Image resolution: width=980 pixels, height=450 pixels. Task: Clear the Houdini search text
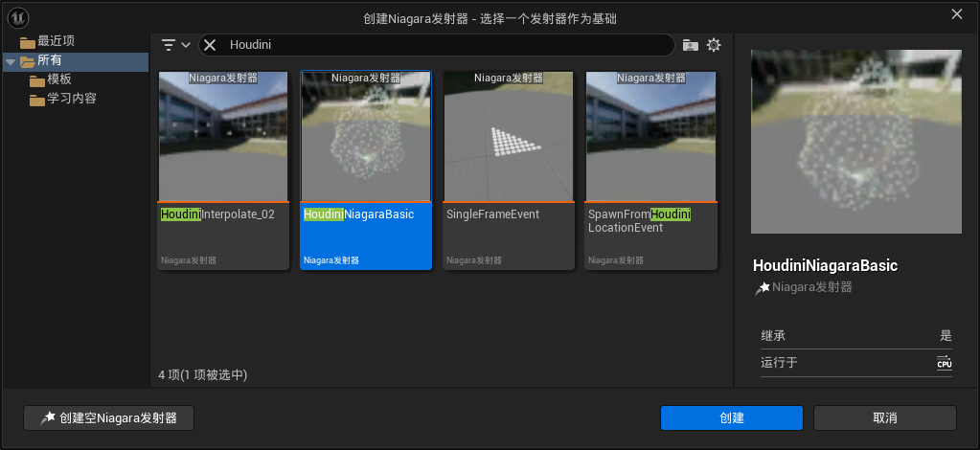(210, 45)
